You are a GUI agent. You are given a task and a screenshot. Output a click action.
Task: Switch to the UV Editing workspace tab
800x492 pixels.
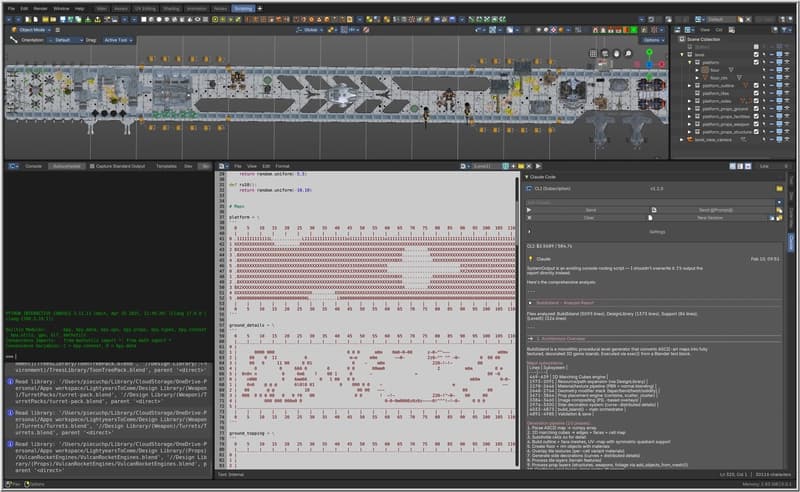coord(145,9)
